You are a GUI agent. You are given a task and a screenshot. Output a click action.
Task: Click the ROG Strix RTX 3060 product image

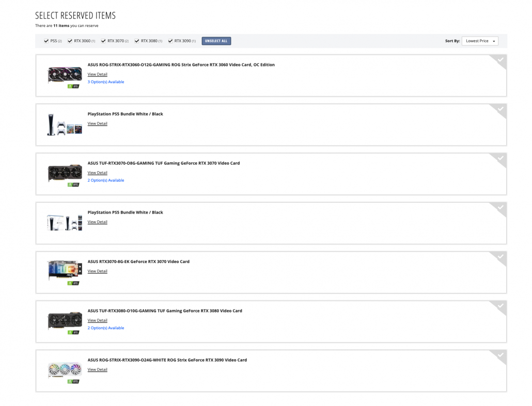65,75
